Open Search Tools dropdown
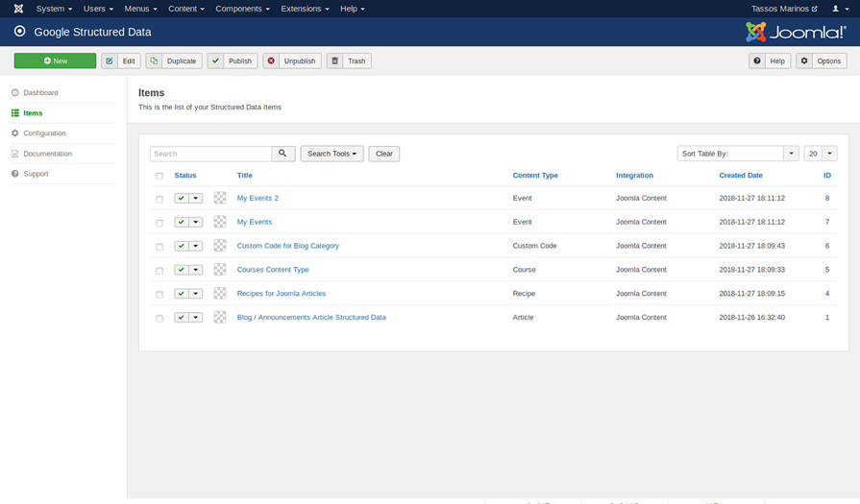 point(332,154)
